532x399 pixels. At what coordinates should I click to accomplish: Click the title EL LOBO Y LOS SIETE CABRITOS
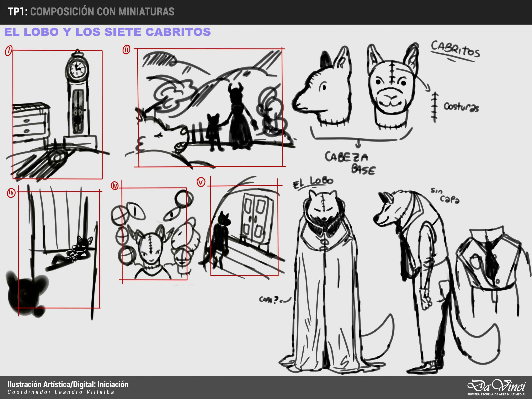[x=107, y=32]
